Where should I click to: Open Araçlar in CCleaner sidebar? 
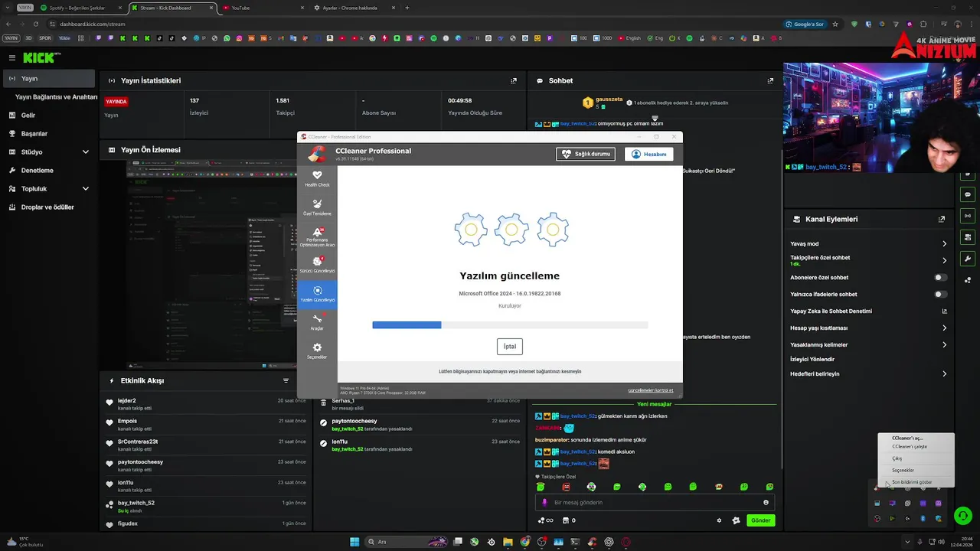coord(317,322)
